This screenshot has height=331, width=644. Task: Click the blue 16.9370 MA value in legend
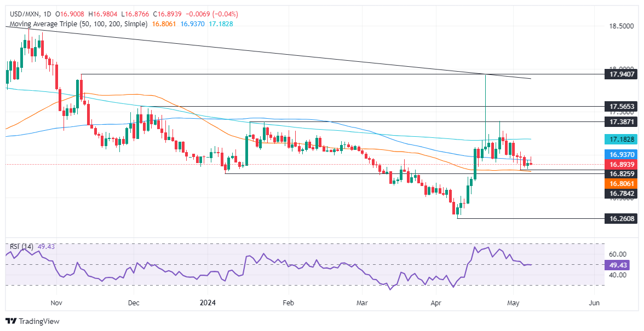click(x=189, y=24)
